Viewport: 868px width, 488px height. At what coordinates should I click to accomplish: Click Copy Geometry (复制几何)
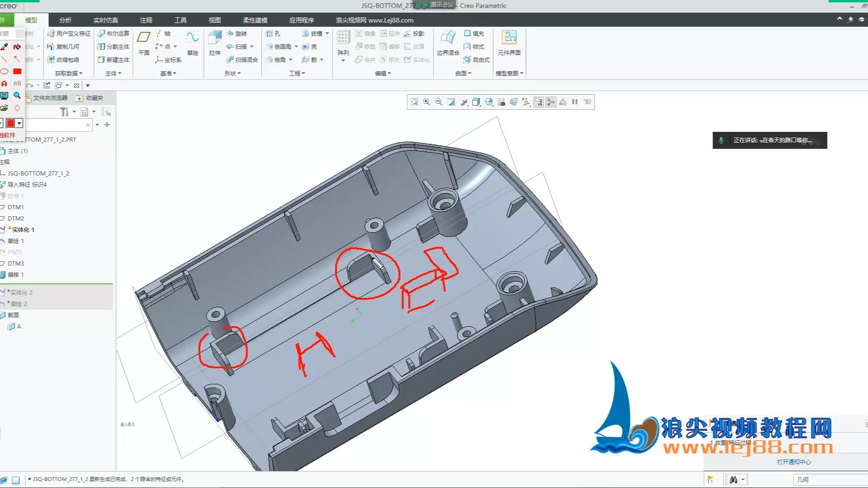(x=63, y=46)
